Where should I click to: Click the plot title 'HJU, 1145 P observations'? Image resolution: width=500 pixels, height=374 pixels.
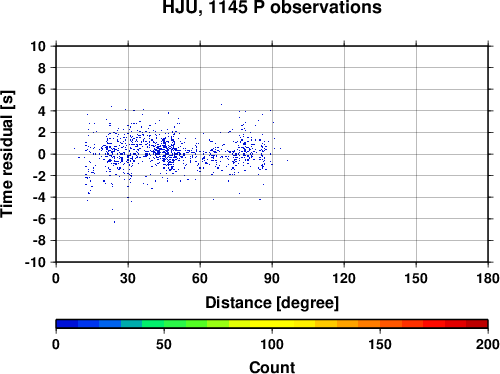272,7
